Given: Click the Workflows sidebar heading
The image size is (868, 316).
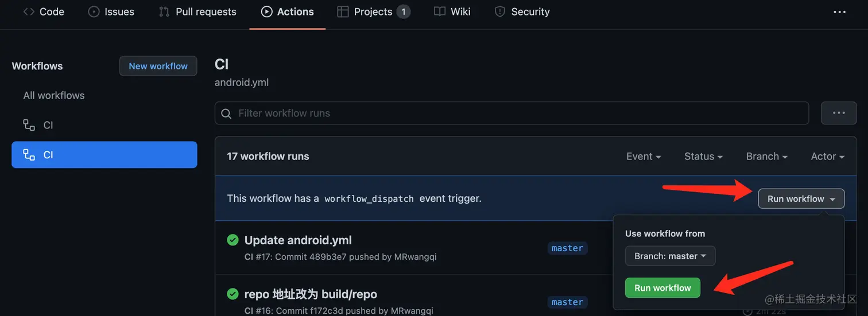Looking at the screenshot, I should (37, 66).
